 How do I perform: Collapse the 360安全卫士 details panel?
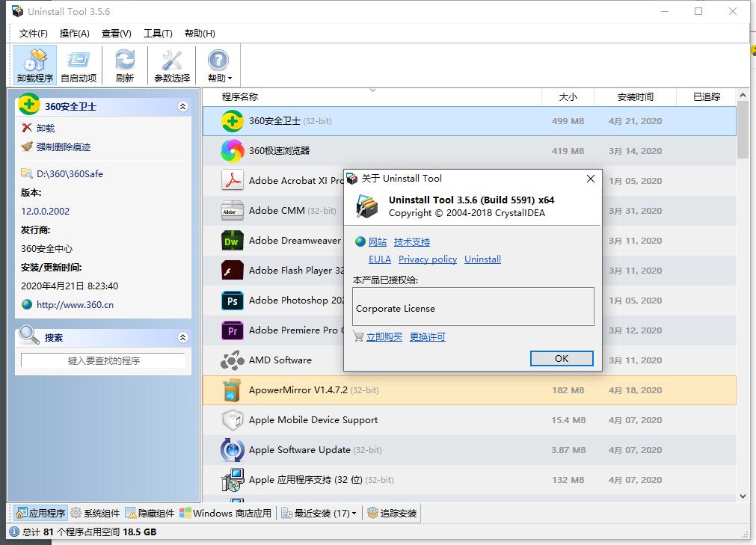coord(182,106)
